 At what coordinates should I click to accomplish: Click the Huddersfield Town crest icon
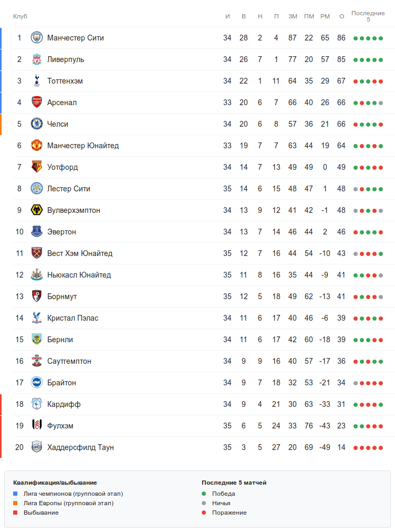pyautogui.click(x=36, y=447)
